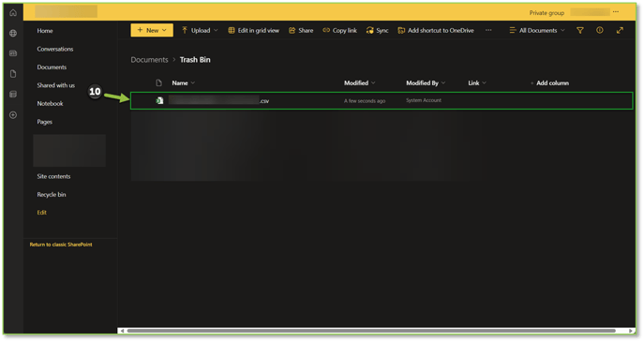Open header ellipsis next to Private group

616,12
